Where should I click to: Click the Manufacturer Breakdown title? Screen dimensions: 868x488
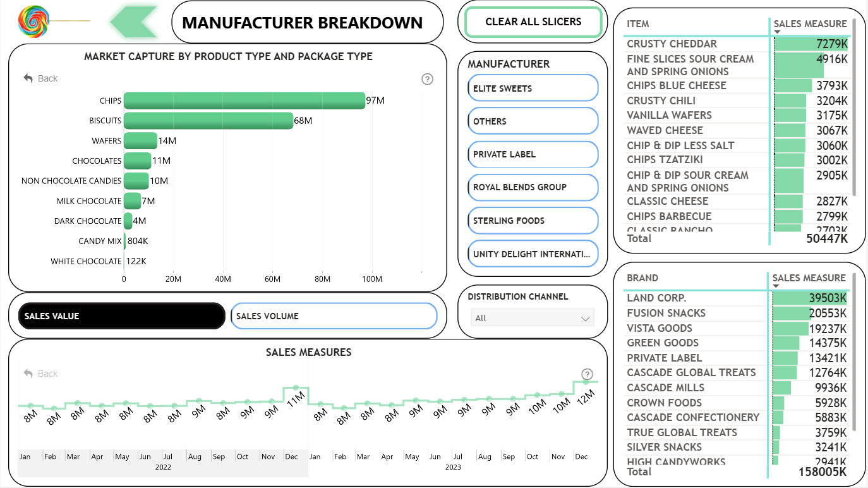[302, 23]
